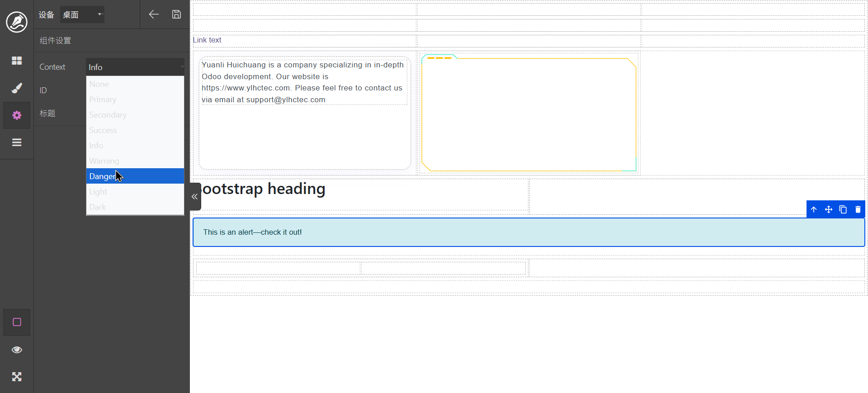Select the Bootstrap heading on canvas

tap(264, 189)
